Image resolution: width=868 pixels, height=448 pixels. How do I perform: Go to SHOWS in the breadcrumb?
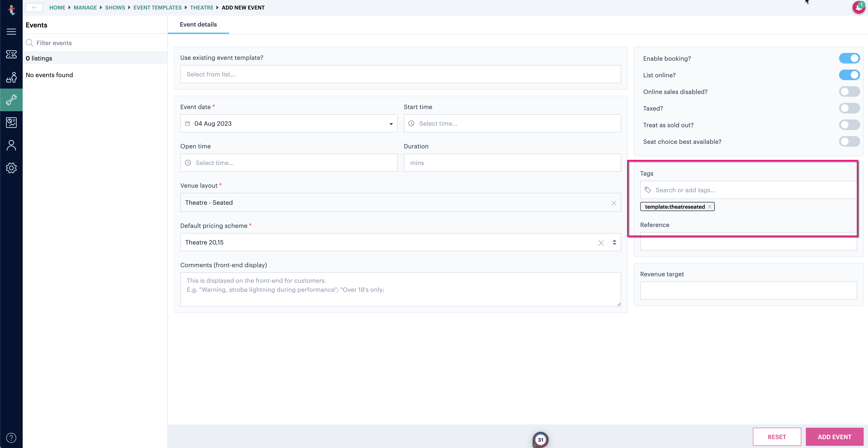(x=115, y=7)
